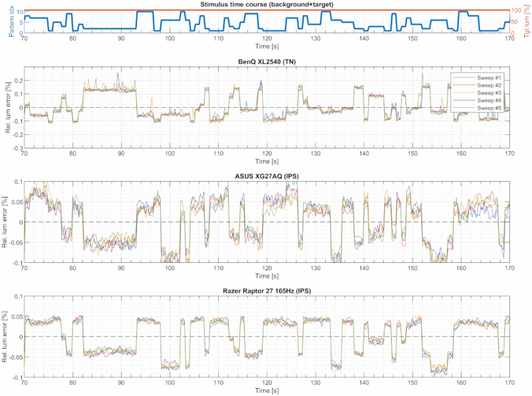This screenshot has height=396, width=532.
Task: Click 'Rel. lum error [%]' label of BenQ plot
Action: point(8,107)
